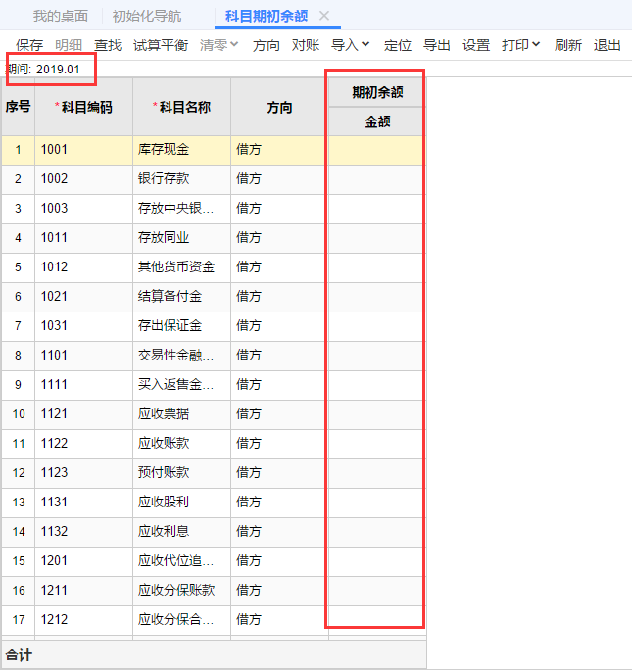Switch to 我的桌面 tab
Screen dimensions: 632x672
(60, 16)
